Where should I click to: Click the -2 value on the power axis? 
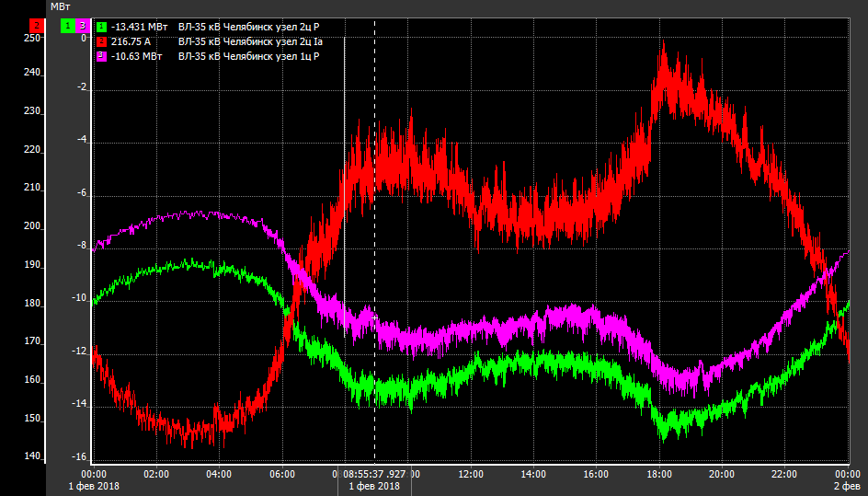[x=82, y=87]
